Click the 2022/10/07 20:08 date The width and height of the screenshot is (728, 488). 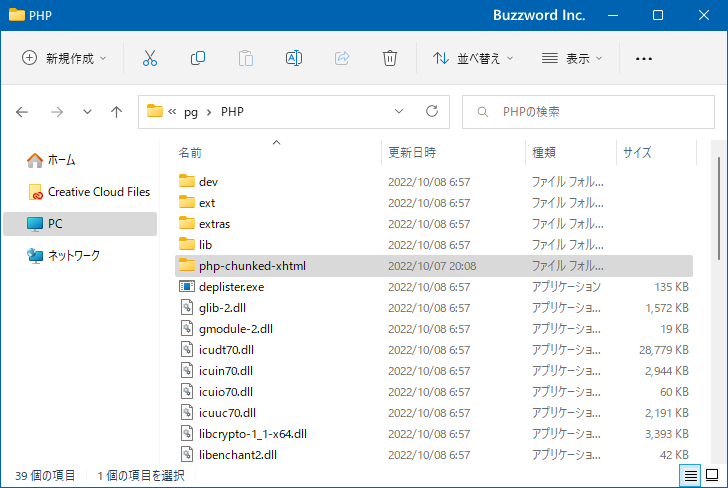[432, 266]
